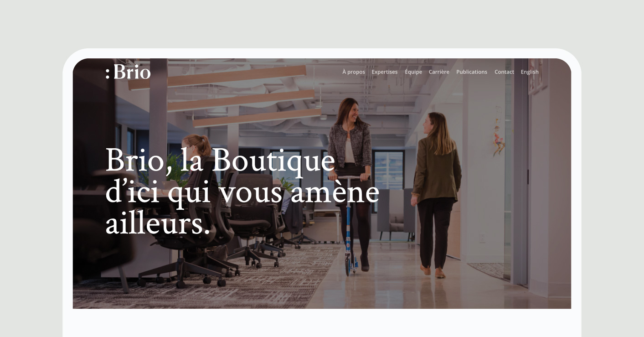Click the colorful hanging wall decoration
Viewport: 644px width, 337px height.
[500, 136]
